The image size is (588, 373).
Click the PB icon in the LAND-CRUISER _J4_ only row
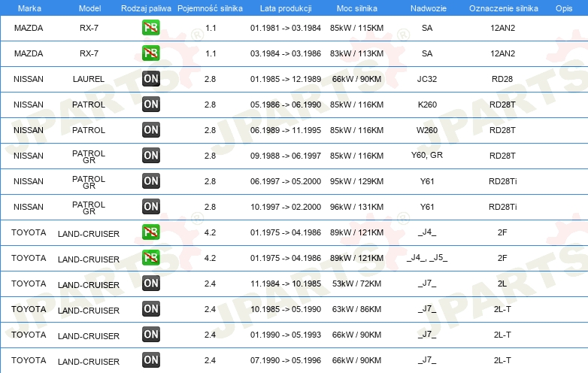pos(150,232)
